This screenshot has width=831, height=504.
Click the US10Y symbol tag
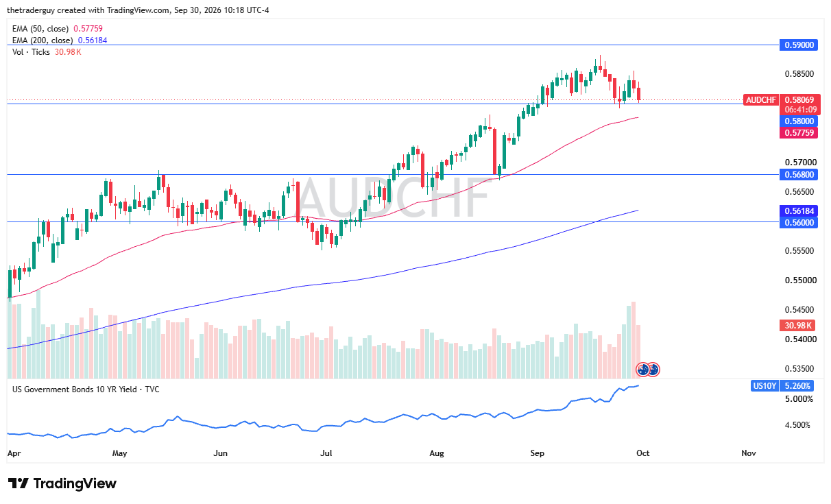point(765,385)
